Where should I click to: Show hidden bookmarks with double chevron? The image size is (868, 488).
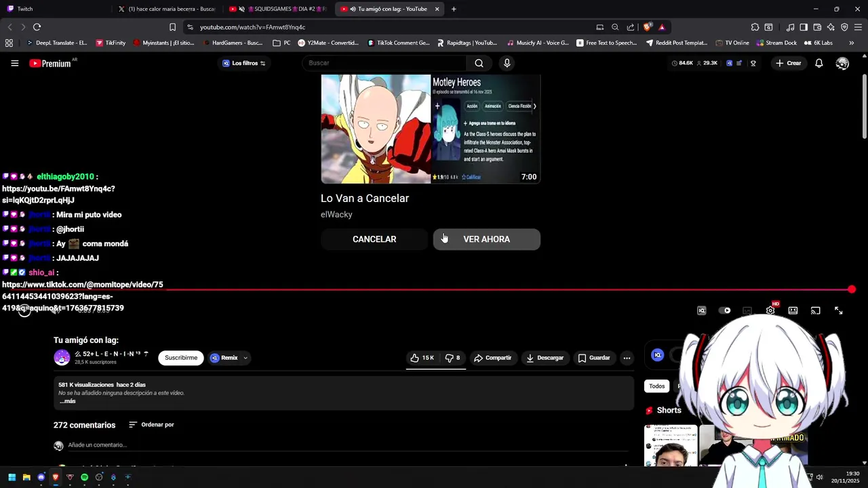tap(852, 43)
